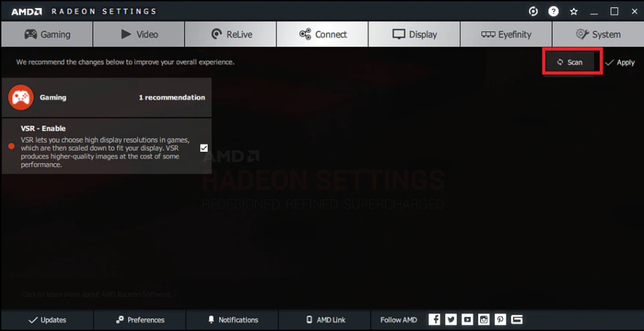This screenshot has height=331, width=644.
Task: Open AMD's Pinterest page icon
Action: 500,319
